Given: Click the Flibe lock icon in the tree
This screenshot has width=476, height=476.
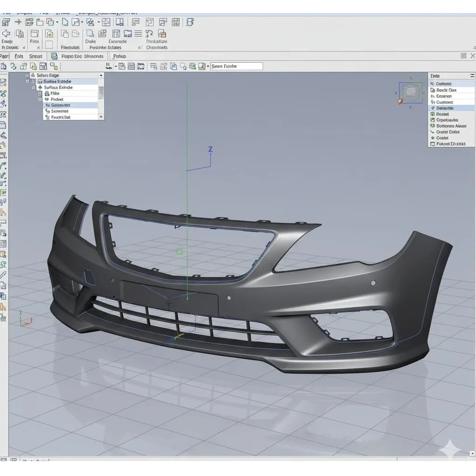Looking at the screenshot, I should point(47,93).
